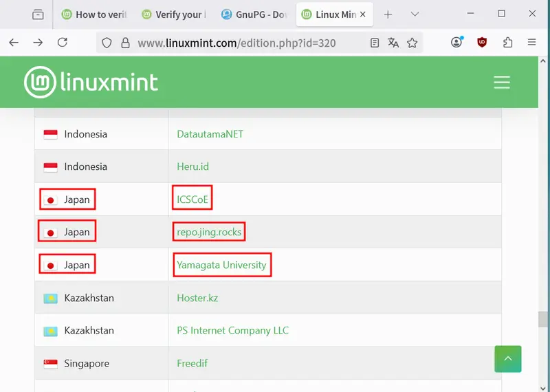Switch to the GnuPG tab
The image size is (550, 392).
tap(254, 14)
